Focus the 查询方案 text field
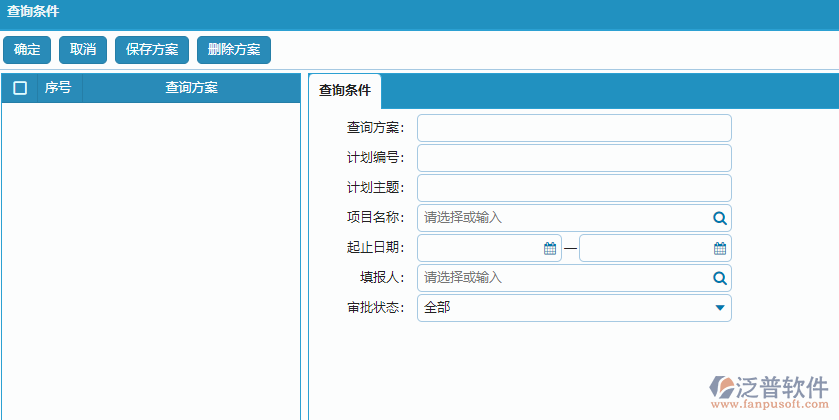This screenshot has height=420, width=839. [x=574, y=128]
